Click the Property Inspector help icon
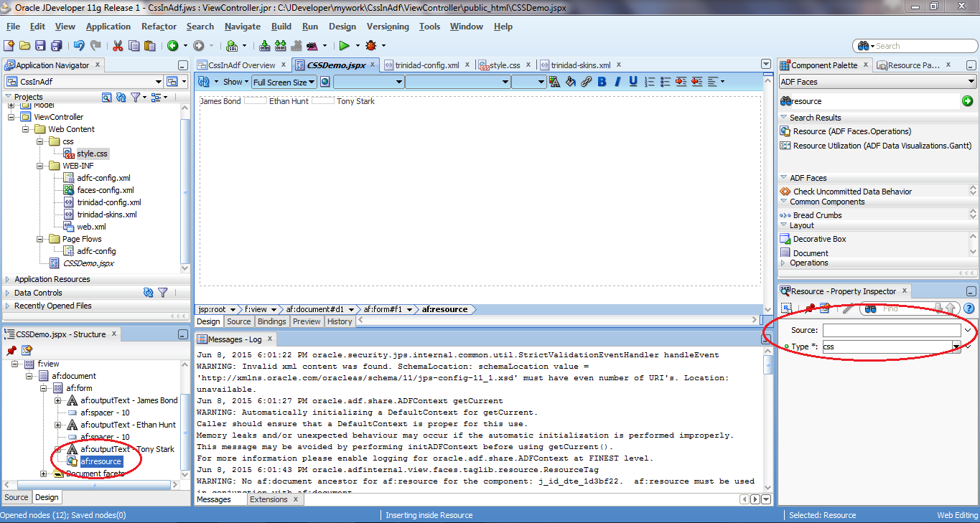This screenshot has width=980, height=523. click(x=969, y=308)
